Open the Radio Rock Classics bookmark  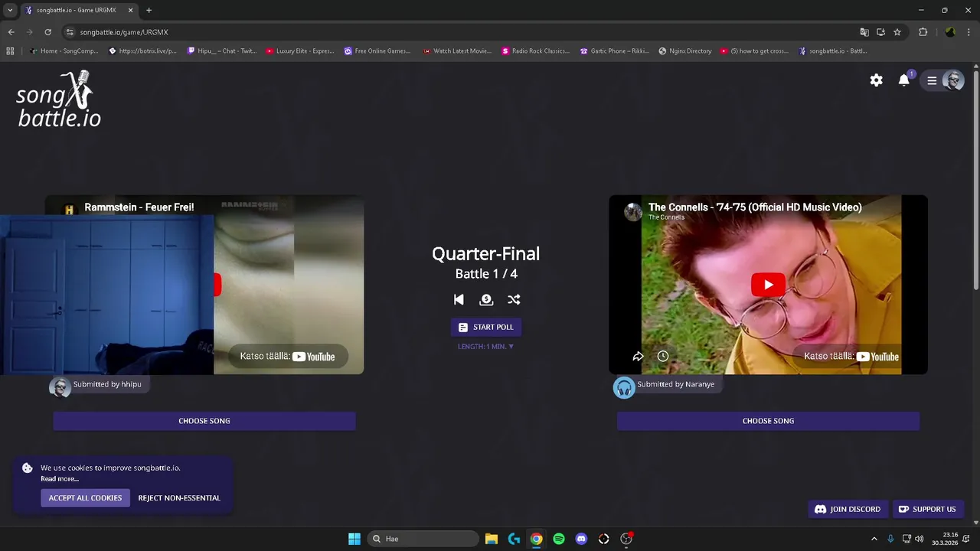(x=535, y=51)
